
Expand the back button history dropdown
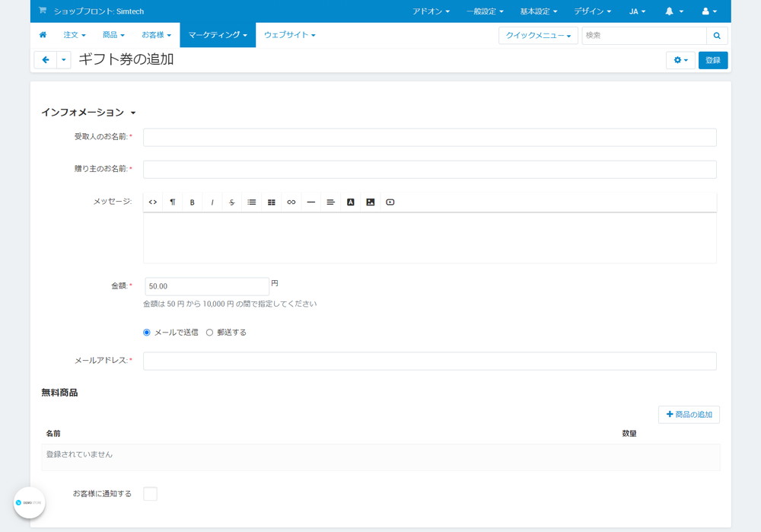64,59
